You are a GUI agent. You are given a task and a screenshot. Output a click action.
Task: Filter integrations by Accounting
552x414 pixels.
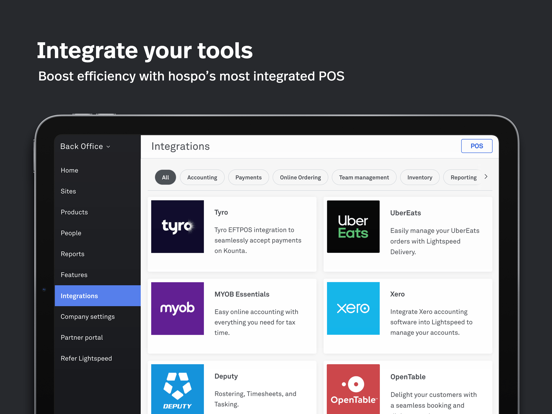click(202, 177)
